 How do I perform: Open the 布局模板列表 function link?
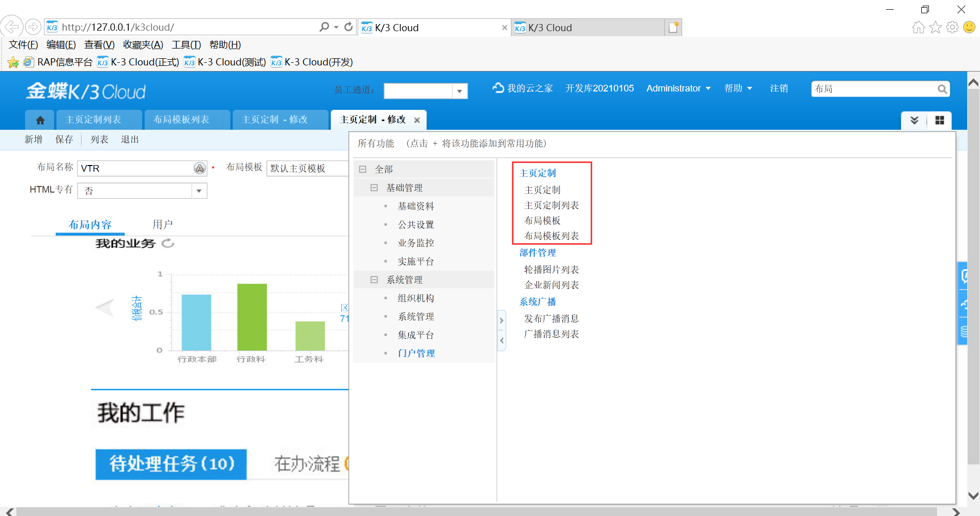click(552, 236)
